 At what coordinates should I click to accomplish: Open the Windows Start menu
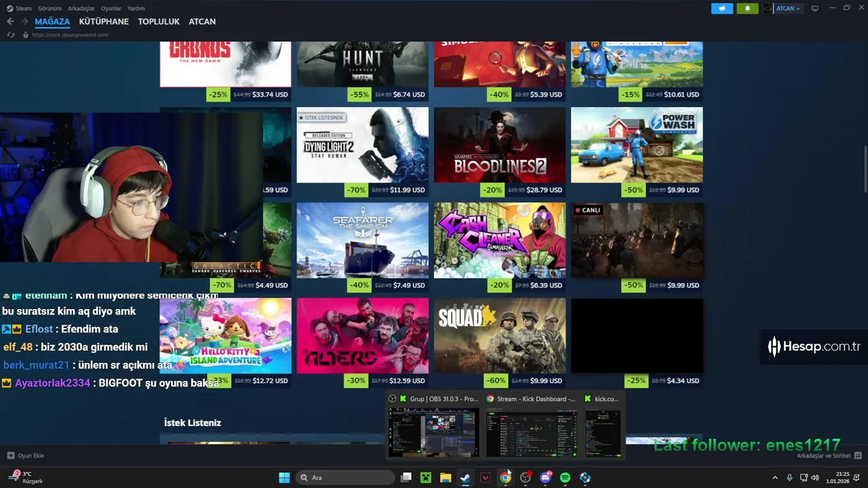284,477
